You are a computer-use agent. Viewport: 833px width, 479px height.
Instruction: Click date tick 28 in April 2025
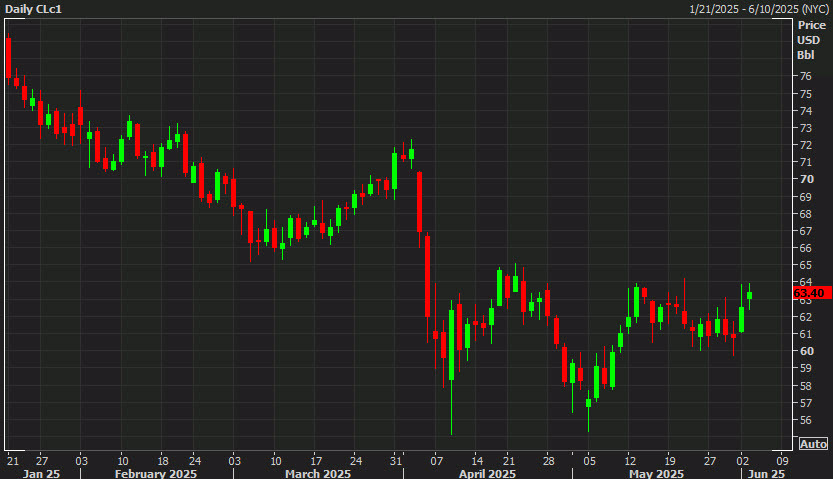[x=549, y=461]
